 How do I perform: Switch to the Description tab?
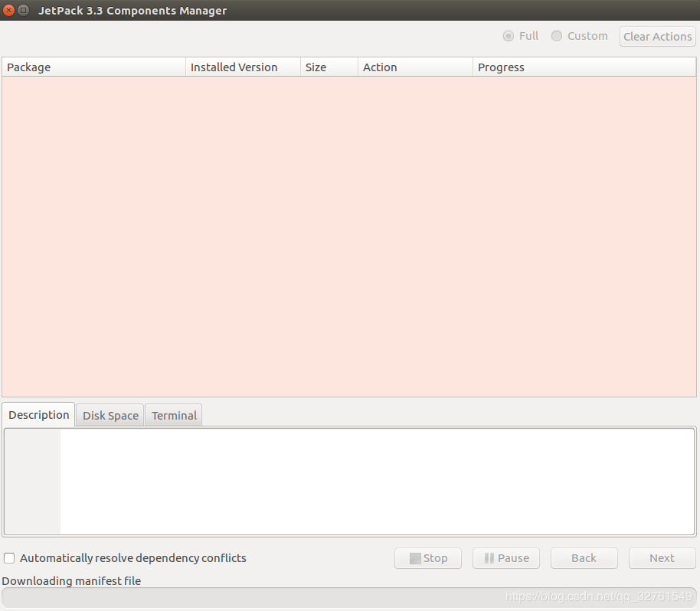[39, 415]
